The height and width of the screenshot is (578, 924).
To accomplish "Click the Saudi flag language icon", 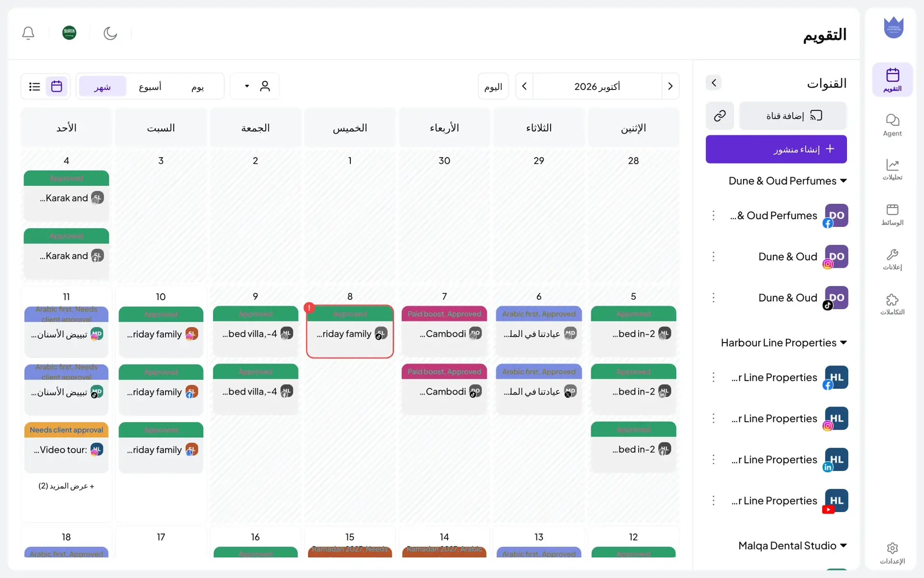I will [x=69, y=33].
